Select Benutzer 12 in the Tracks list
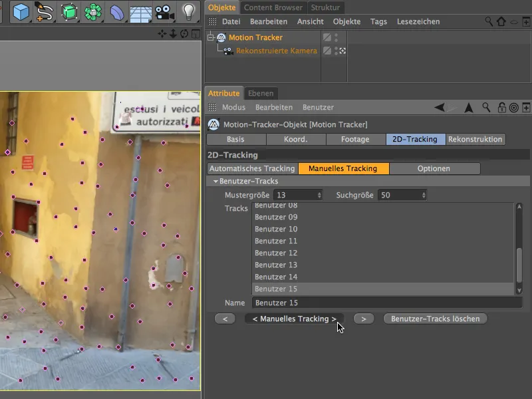Viewport: 532px width, 399px height. (x=276, y=253)
